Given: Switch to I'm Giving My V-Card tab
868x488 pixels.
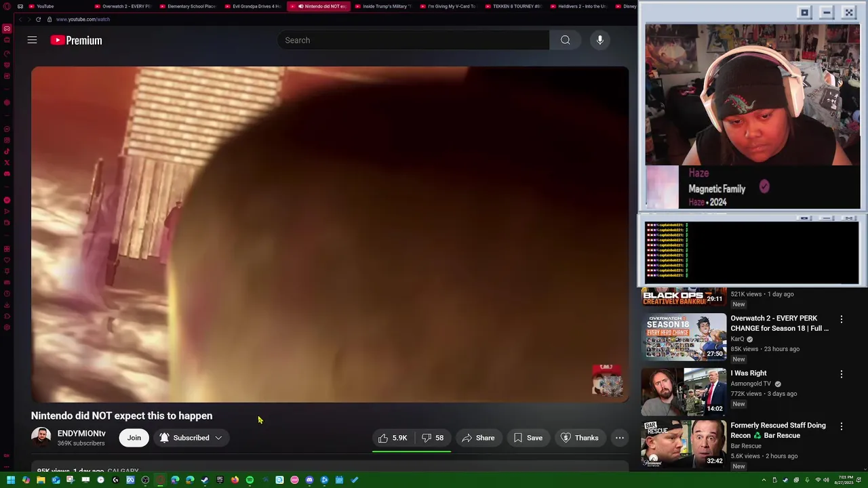Looking at the screenshot, I should [449, 6].
